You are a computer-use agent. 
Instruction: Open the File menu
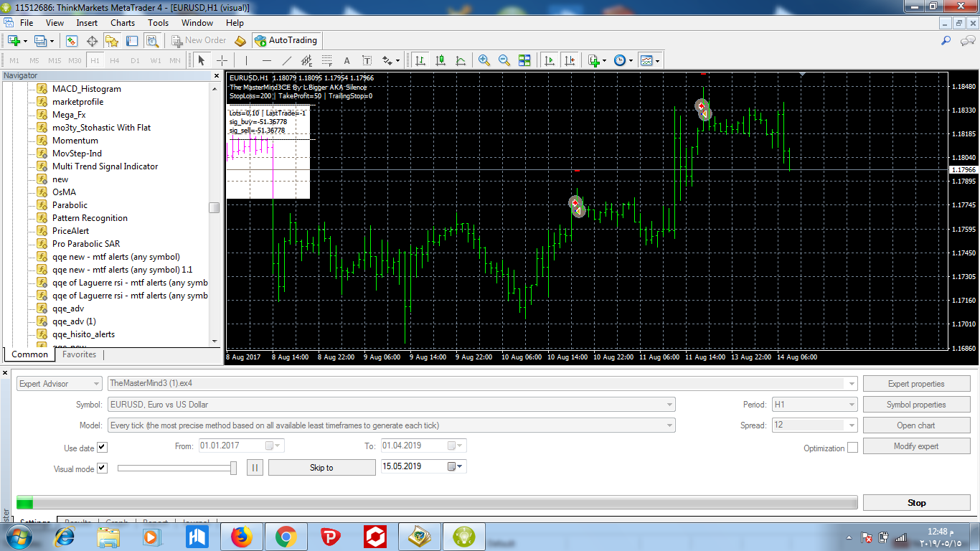(27, 22)
